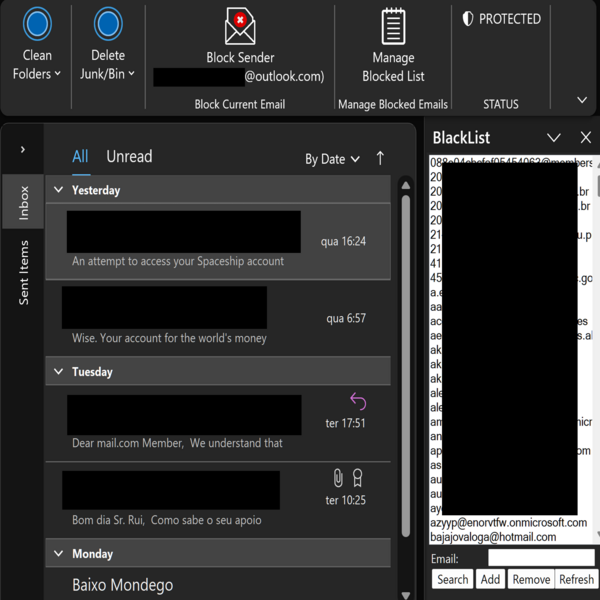Select the Inbox folder
The height and width of the screenshot is (600, 600).
click(23, 202)
